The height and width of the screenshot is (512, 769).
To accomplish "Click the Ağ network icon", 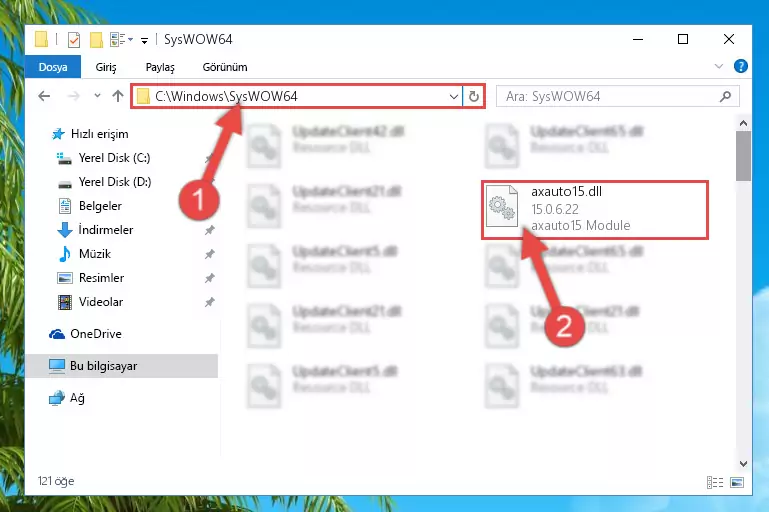I will coord(57,398).
